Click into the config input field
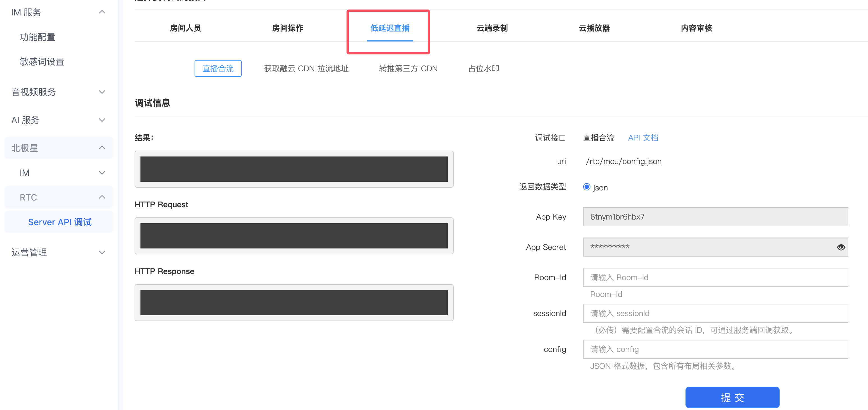This screenshot has height=410, width=868. point(715,349)
